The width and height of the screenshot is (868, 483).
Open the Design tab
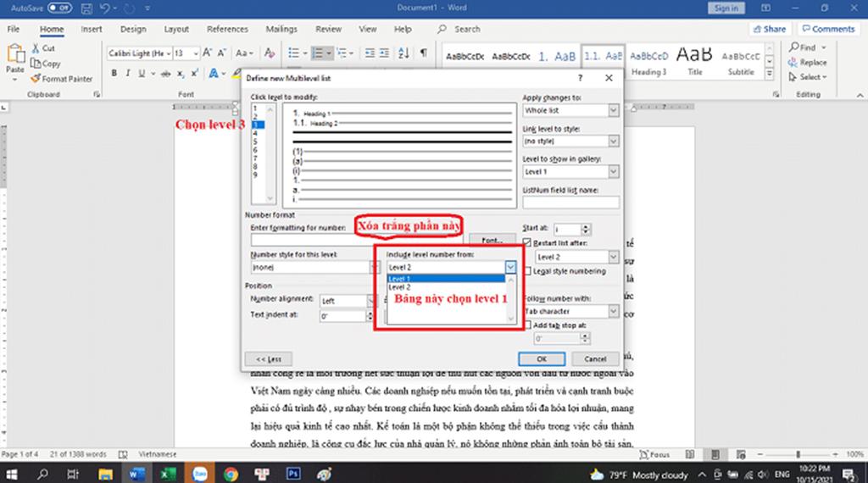click(x=133, y=29)
